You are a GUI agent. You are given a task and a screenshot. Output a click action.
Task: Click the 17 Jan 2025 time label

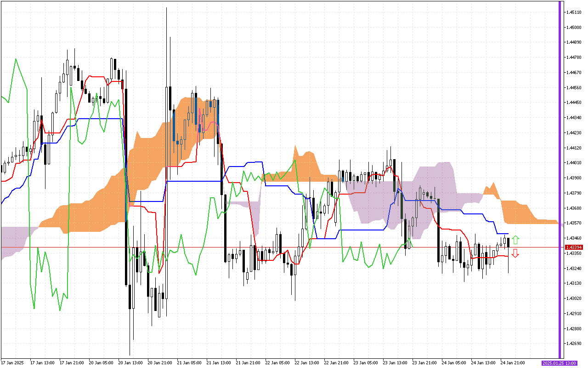11,363
